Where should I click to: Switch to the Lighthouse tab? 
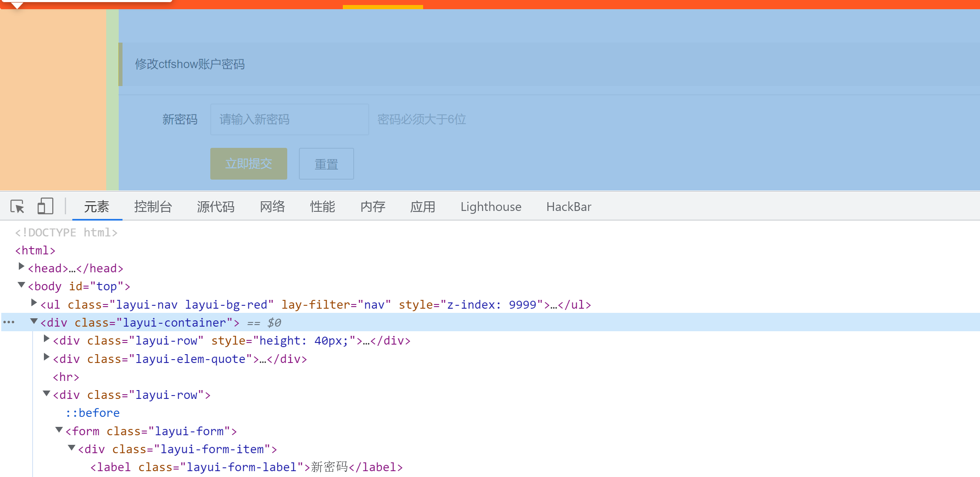491,207
